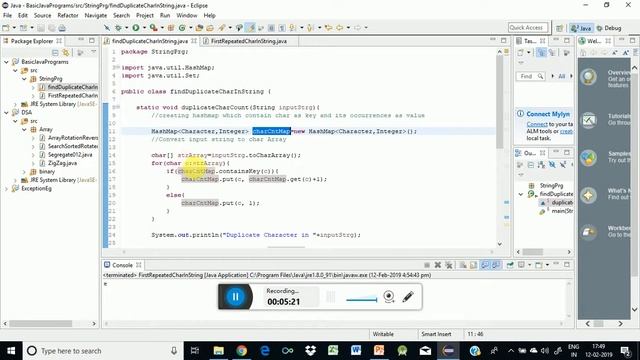Click Last Edit Location arrow icon
Image resolution: width=640 pixels, height=360 pixels.
coord(328,28)
